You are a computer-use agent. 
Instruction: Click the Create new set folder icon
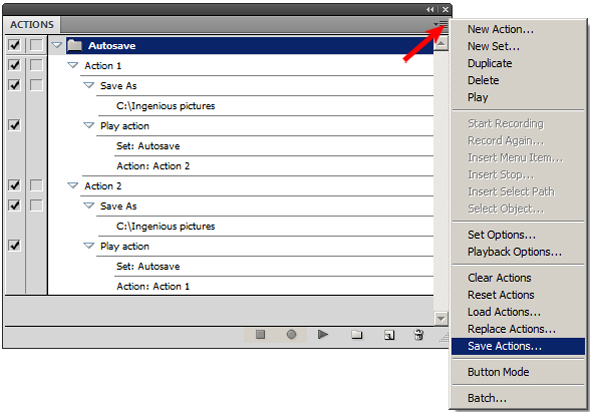356,334
